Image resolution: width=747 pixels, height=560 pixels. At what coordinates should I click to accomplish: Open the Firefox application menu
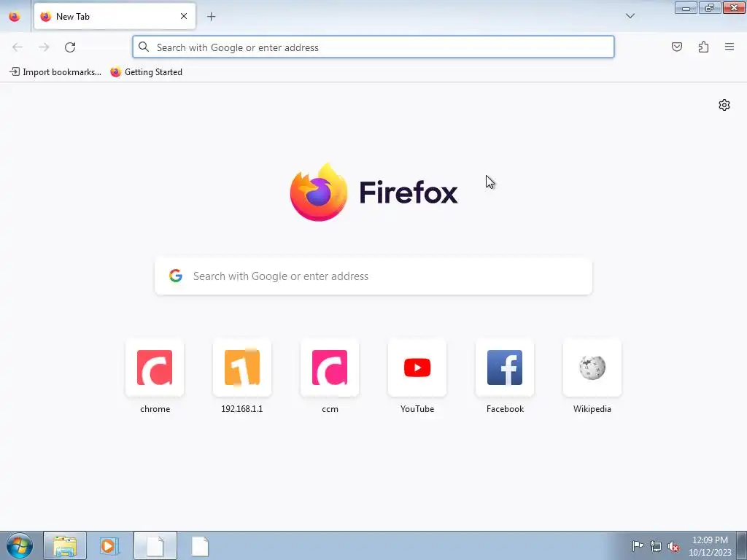coord(729,47)
